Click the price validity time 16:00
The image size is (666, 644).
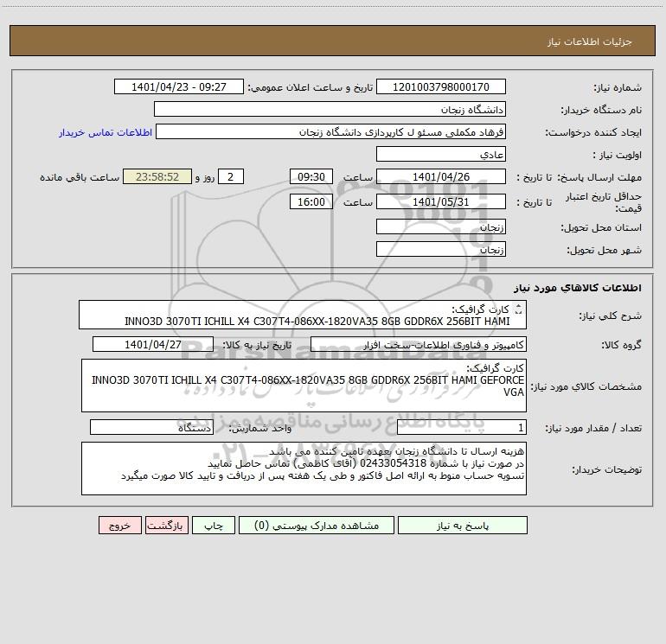coord(311,201)
